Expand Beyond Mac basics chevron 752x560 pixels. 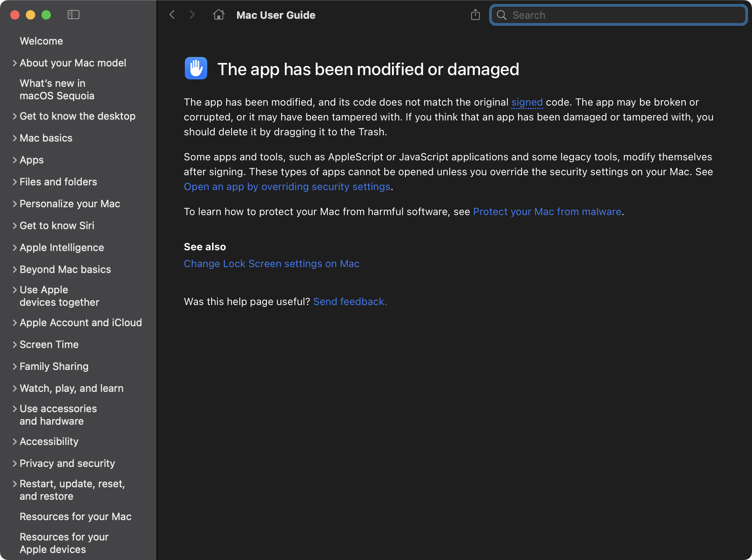[x=14, y=269]
